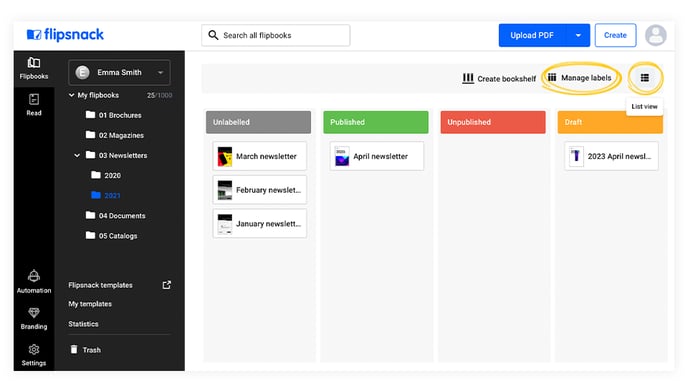Screen dimensions: 688x391
Task: Click Manage labels text
Action: (586, 78)
